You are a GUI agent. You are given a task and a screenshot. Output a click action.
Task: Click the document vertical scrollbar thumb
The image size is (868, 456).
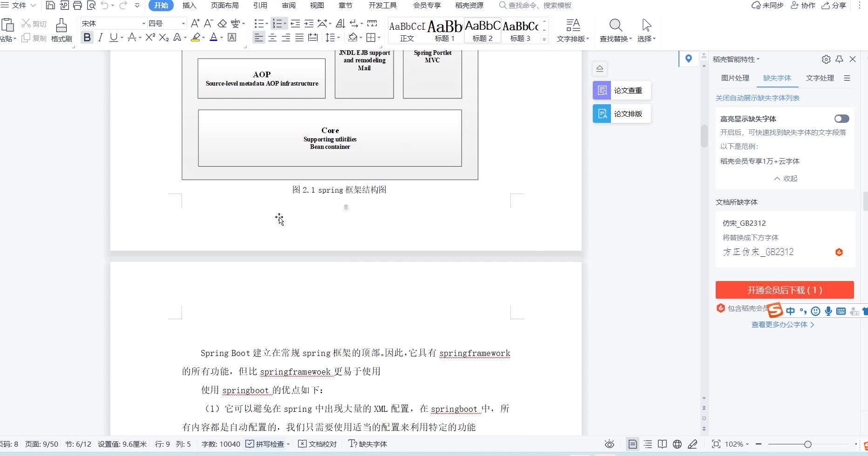[704, 136]
